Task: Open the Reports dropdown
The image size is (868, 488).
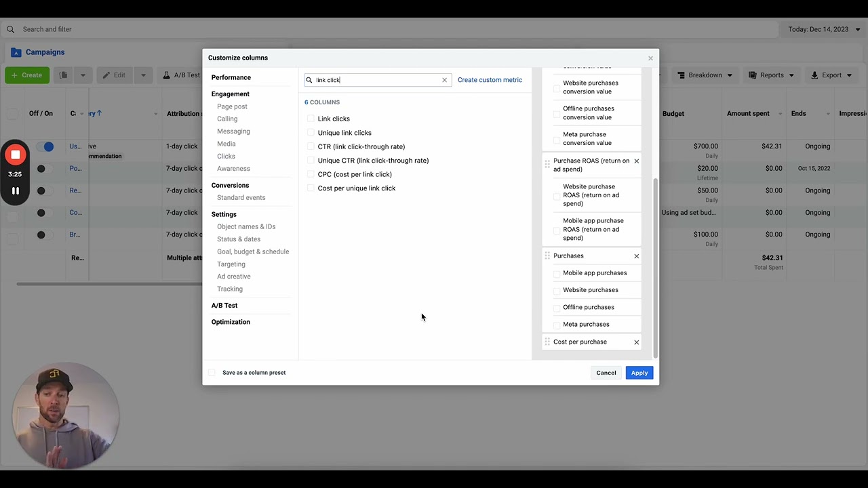Action: pos(772,75)
